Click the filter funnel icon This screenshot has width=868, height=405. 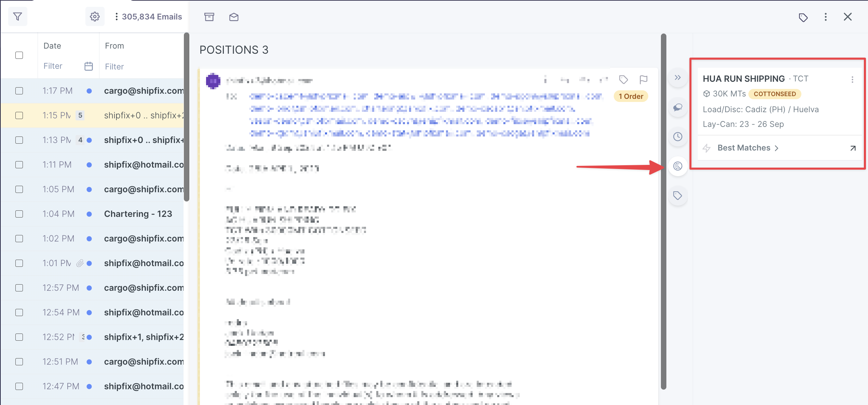(17, 16)
